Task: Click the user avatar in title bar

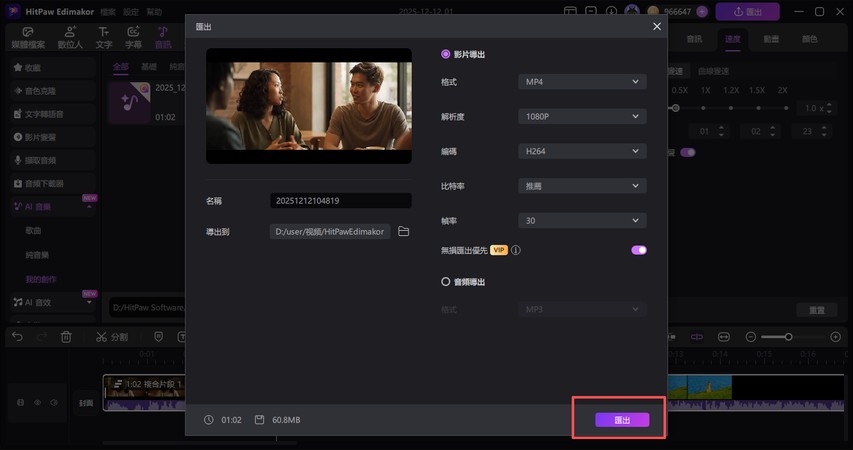Action: click(632, 11)
